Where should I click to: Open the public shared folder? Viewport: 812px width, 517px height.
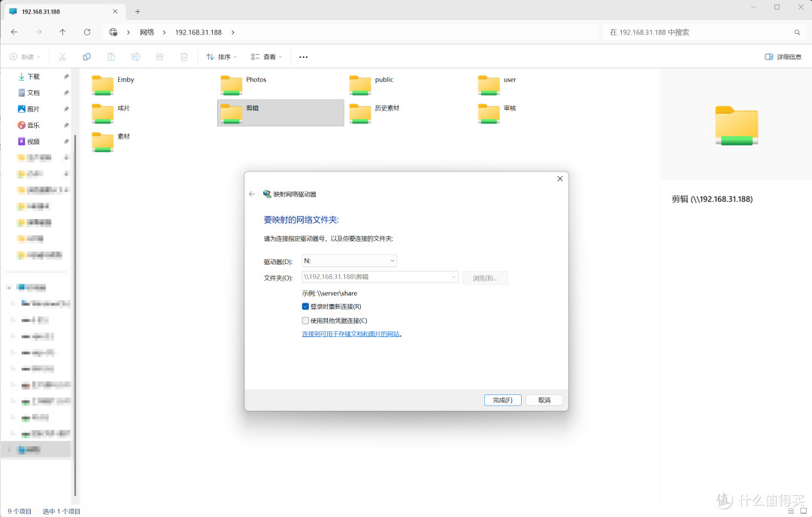click(x=371, y=85)
